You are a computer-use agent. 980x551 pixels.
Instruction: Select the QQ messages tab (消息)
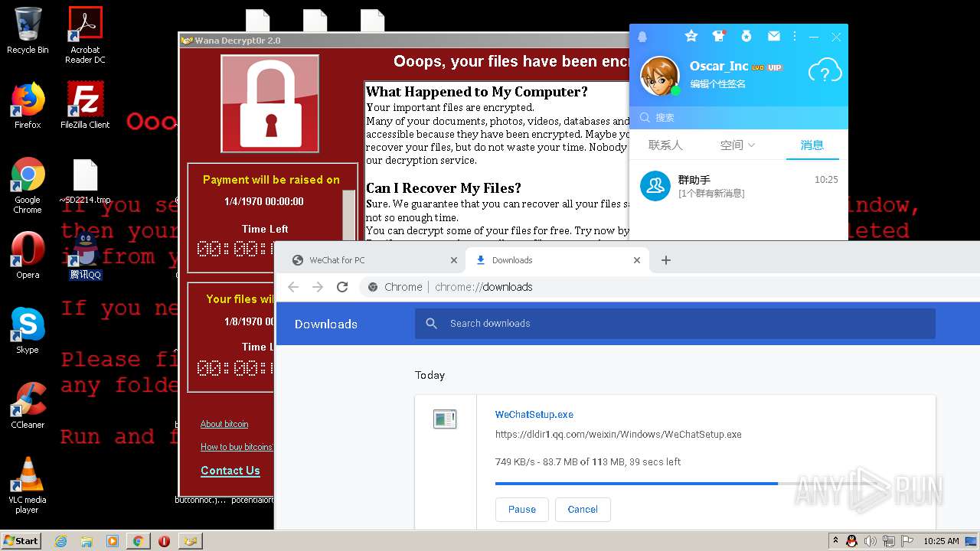[x=812, y=145]
